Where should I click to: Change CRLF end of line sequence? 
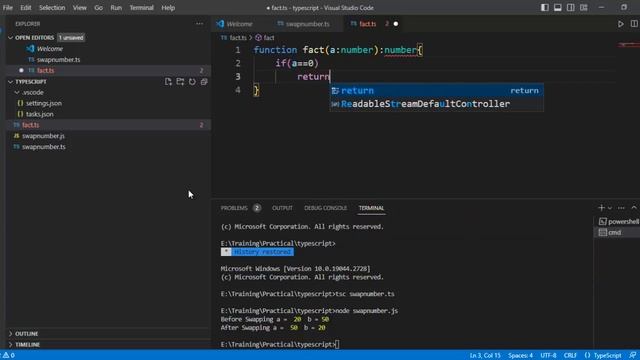[x=570, y=356]
